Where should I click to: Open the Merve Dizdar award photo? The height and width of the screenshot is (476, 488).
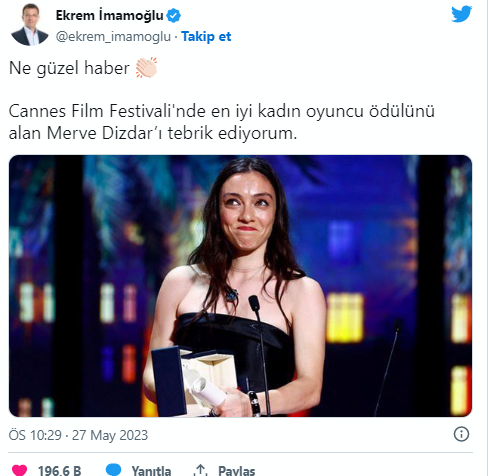click(x=240, y=286)
